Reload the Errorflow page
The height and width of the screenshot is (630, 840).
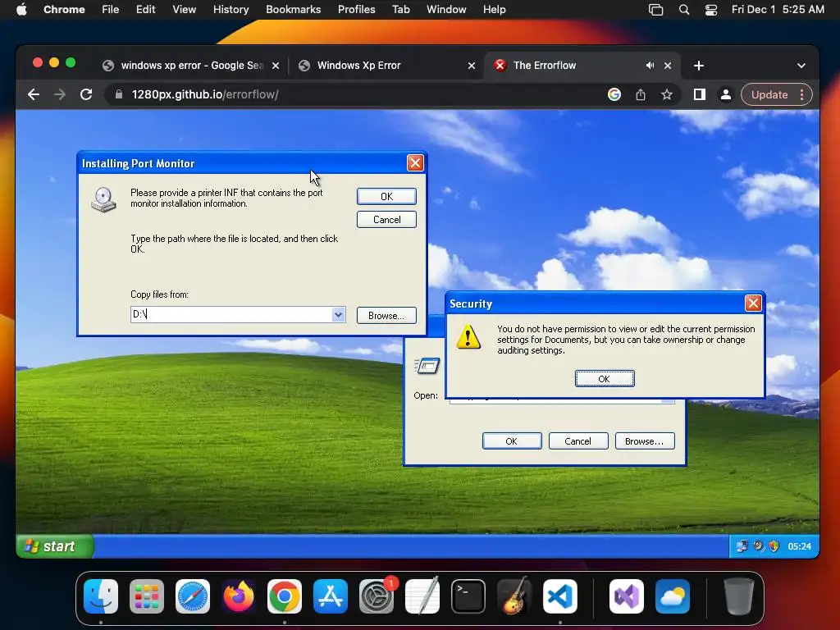(85, 95)
